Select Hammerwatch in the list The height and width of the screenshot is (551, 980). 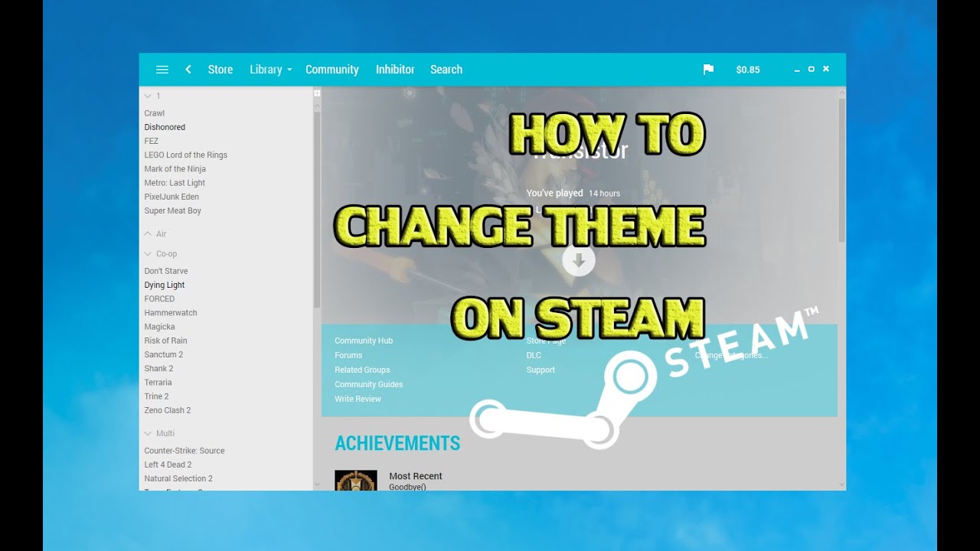171,313
